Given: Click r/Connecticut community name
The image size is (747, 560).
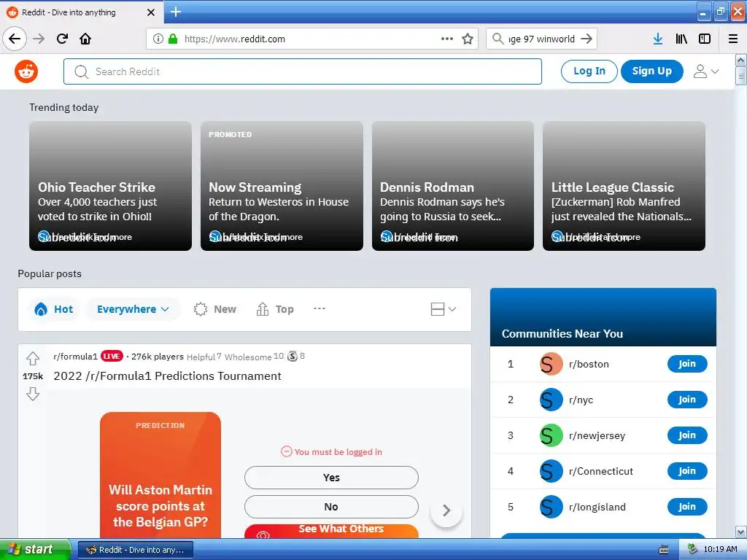Looking at the screenshot, I should click(601, 471).
